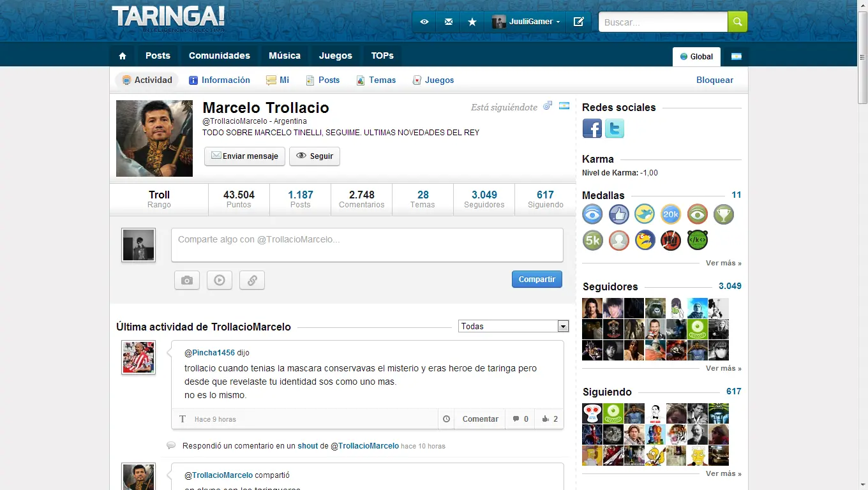The image size is (868, 490).
Task: Switch to the Argentina flag region tab
Action: [x=737, y=56]
